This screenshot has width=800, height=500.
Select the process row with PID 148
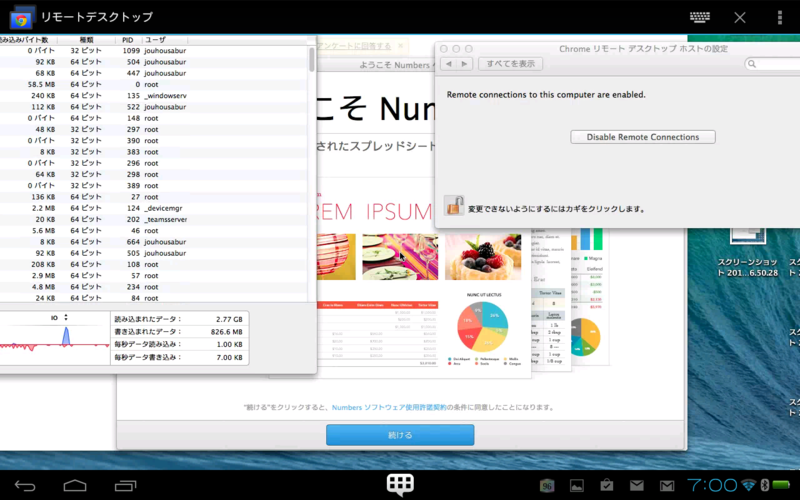(x=154, y=118)
